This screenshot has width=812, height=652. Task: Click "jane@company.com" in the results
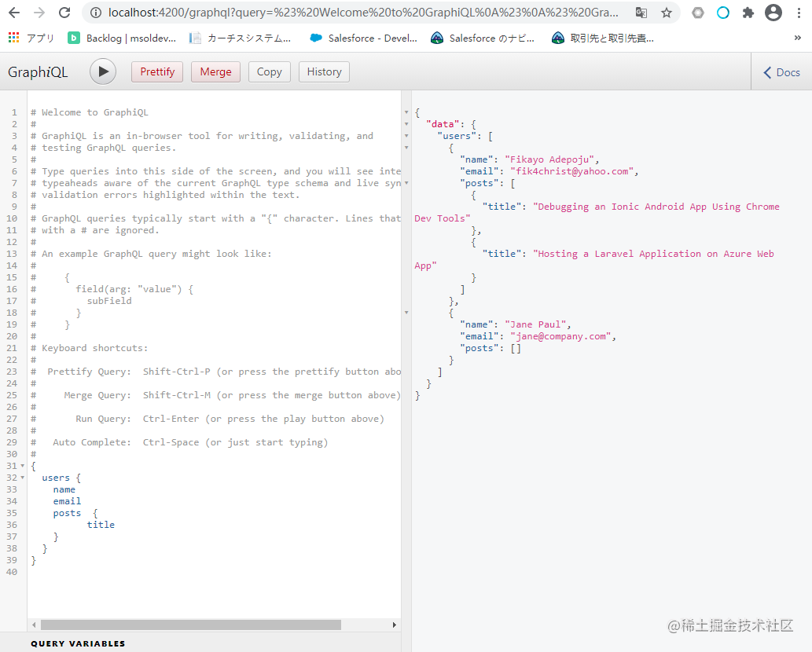tap(560, 336)
